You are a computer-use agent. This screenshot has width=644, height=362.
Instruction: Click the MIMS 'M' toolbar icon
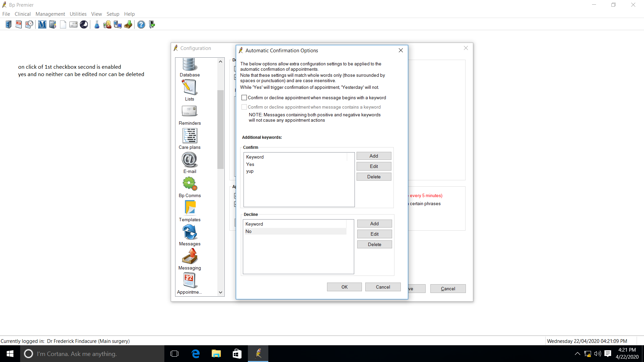(42, 24)
